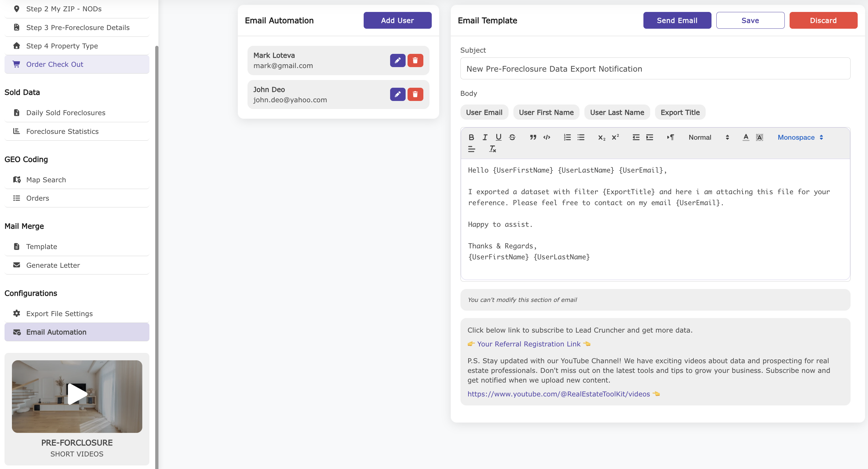Apply superscript formatting

615,137
